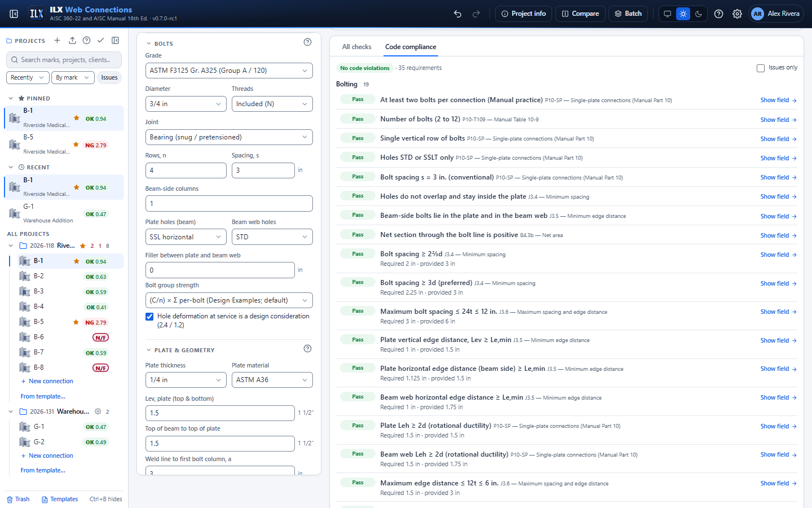Collapse project 2026-118 Riverside
The image size is (812, 508).
(x=11, y=246)
